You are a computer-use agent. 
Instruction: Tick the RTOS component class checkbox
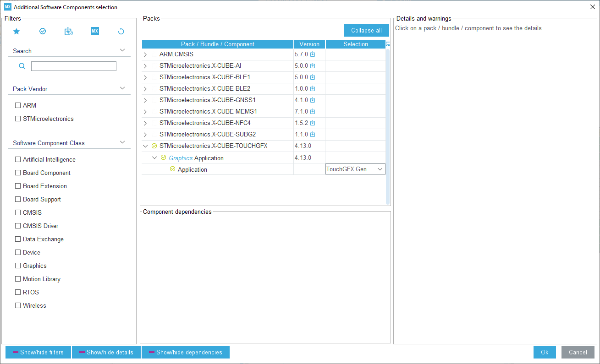18,293
